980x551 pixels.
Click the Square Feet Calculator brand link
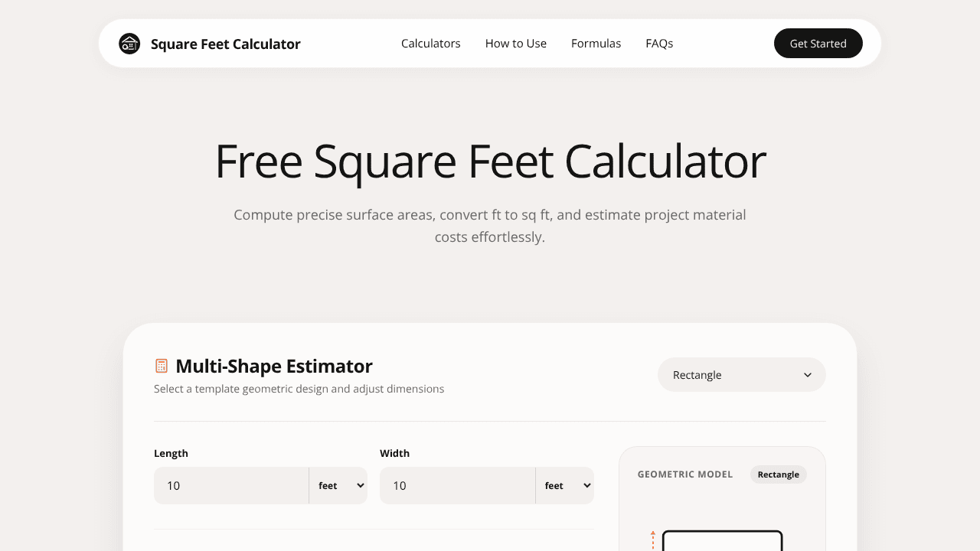click(210, 44)
